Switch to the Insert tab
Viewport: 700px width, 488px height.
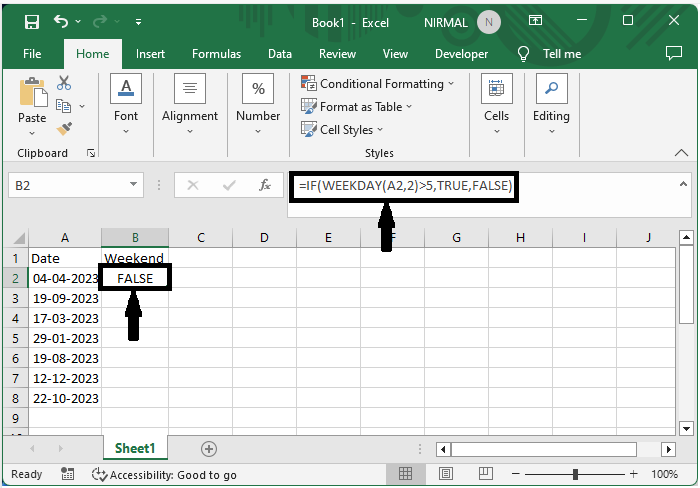pyautogui.click(x=150, y=54)
